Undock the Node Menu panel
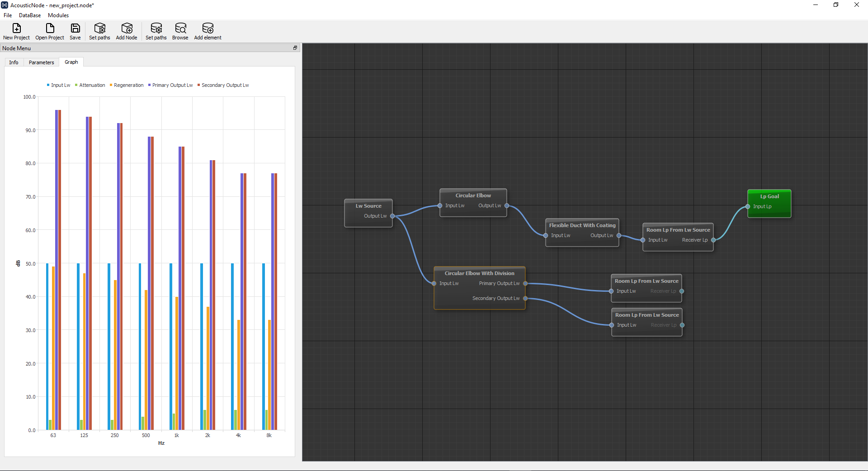The height and width of the screenshot is (471, 868). [x=295, y=48]
